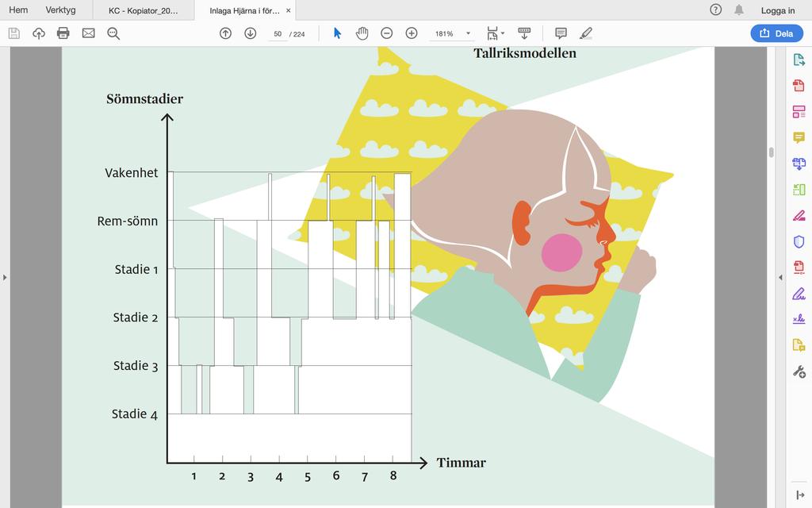Open Create PDF tool in sidebar
Screen dimensions: 812x508
[x=799, y=86]
